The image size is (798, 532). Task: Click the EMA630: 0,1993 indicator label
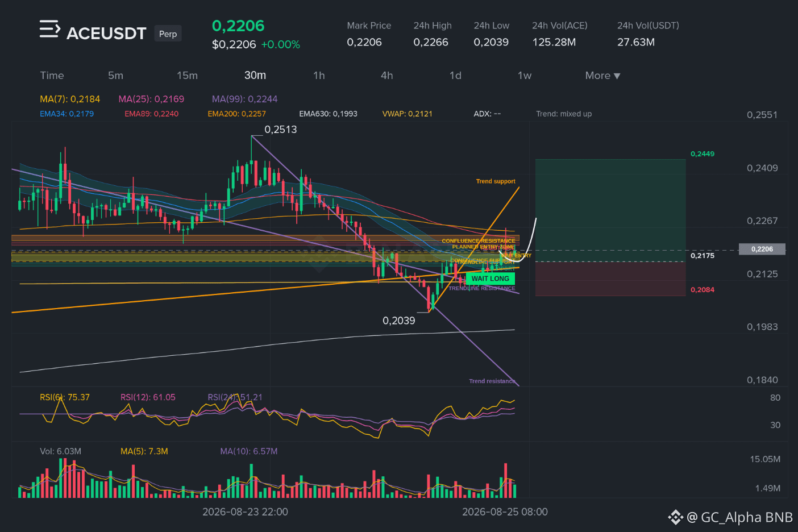(x=328, y=114)
